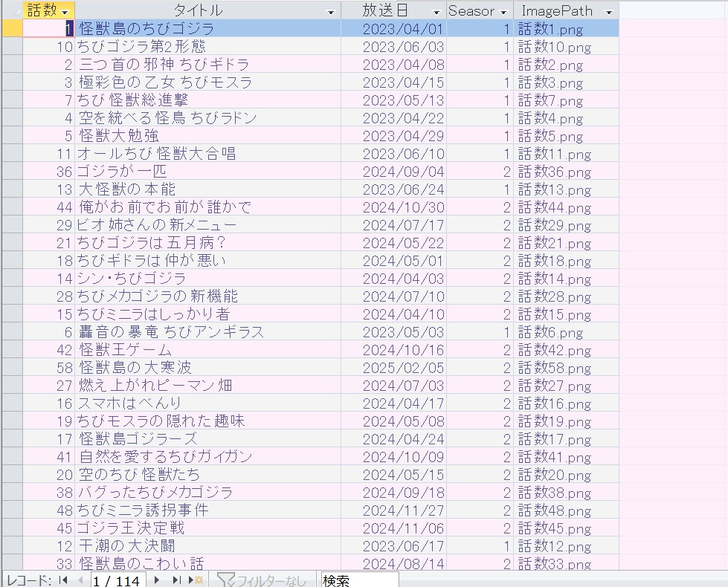Click title cell 怪獣大勉強

point(207,135)
